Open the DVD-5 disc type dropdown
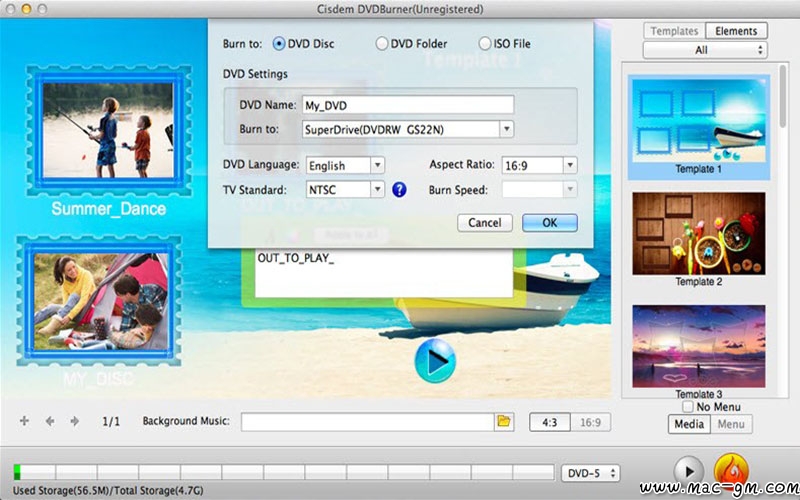Image resolution: width=800 pixels, height=500 pixels. (591, 473)
